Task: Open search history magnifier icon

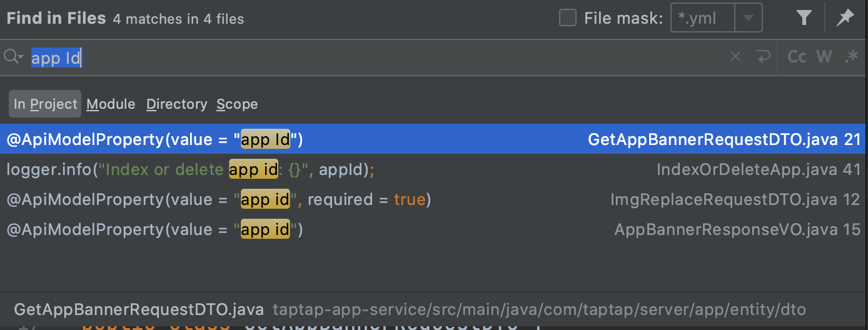Action: pos(13,57)
